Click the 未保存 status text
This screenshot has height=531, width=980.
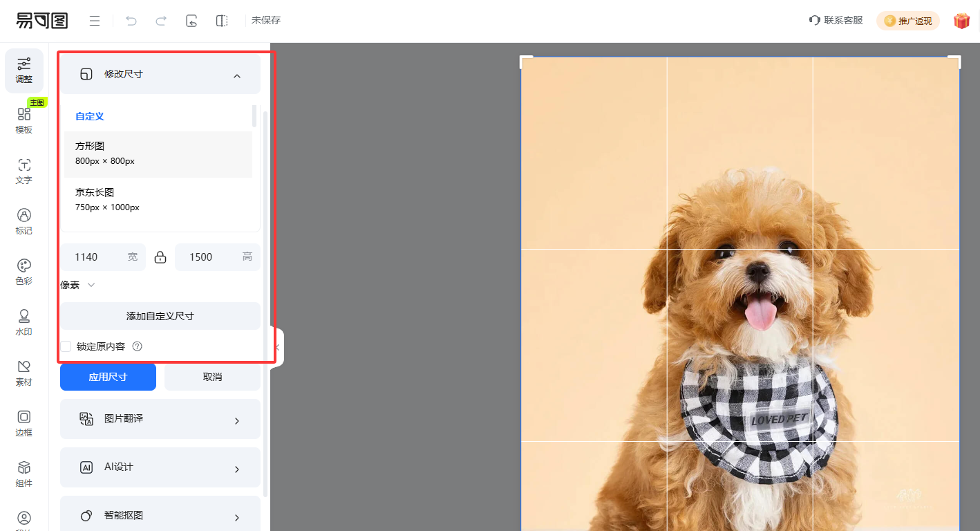[x=266, y=21]
